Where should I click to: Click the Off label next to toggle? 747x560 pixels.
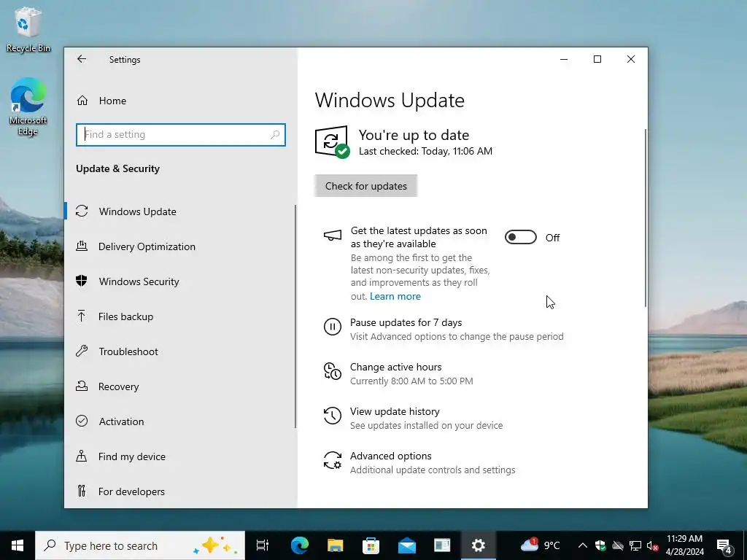[x=553, y=238]
